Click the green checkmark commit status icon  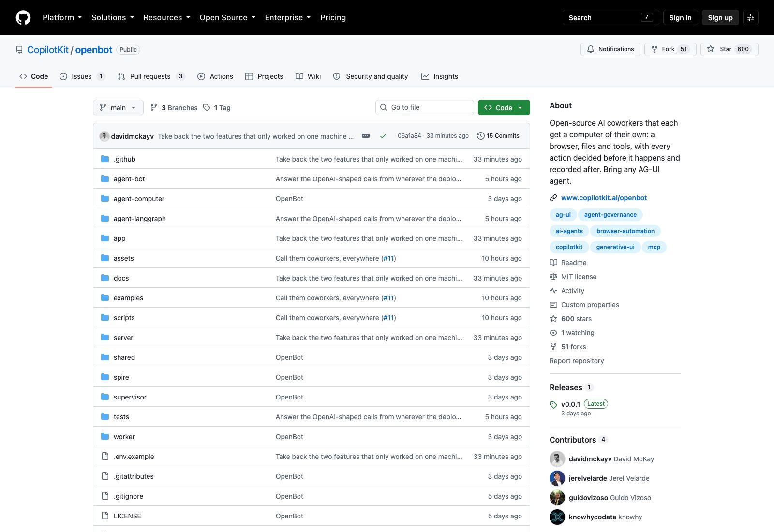(x=383, y=136)
